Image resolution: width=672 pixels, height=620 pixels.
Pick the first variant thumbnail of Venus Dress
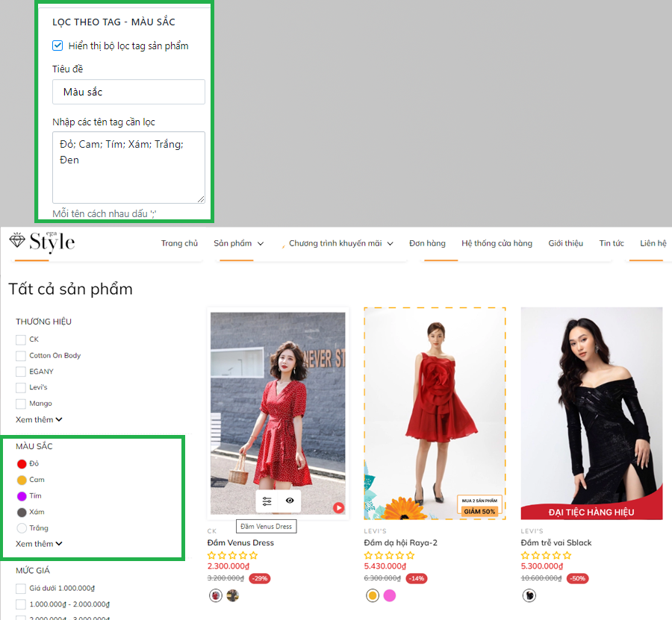coord(215,595)
